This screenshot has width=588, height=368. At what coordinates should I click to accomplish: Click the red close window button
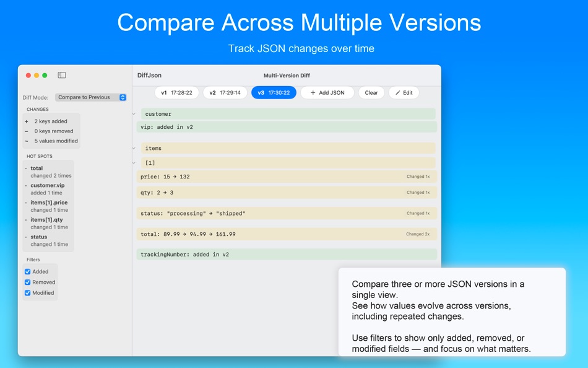[x=28, y=76]
